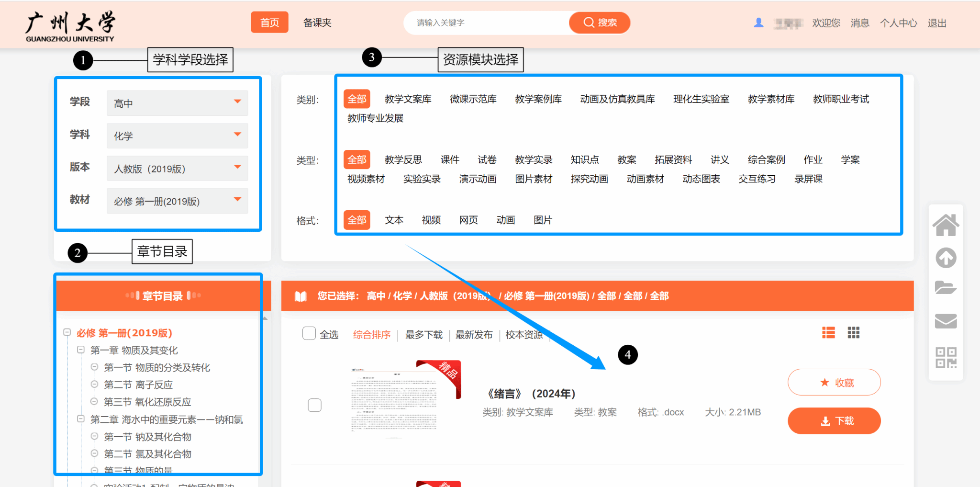980x487 pixels.
Task: Collapse the 第一章 物质及其变化 tree node
Action: point(81,350)
